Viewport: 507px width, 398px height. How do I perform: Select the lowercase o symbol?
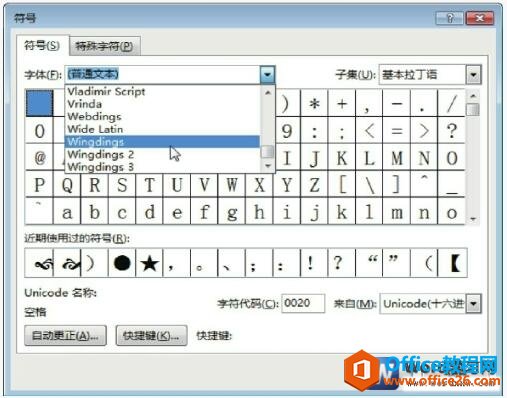(451, 212)
